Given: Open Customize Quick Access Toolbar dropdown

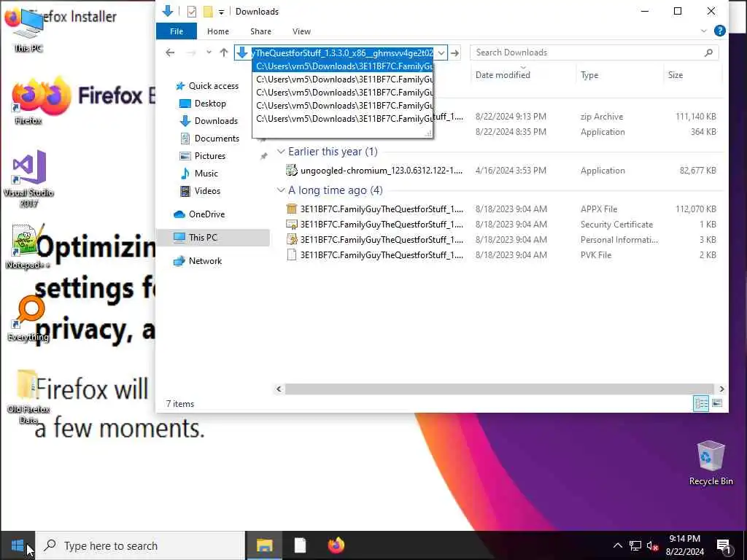Looking at the screenshot, I should click(221, 12).
